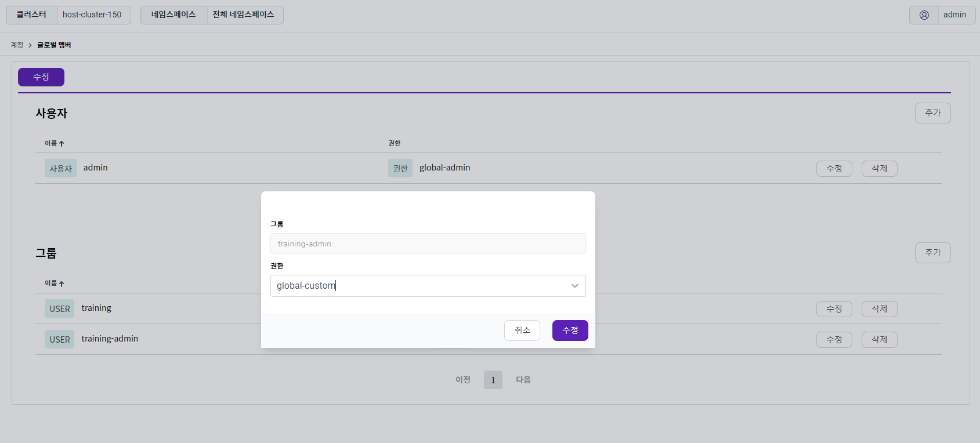Screen dimensions: 980x443
Task: Click the training group name
Action: pos(96,308)
